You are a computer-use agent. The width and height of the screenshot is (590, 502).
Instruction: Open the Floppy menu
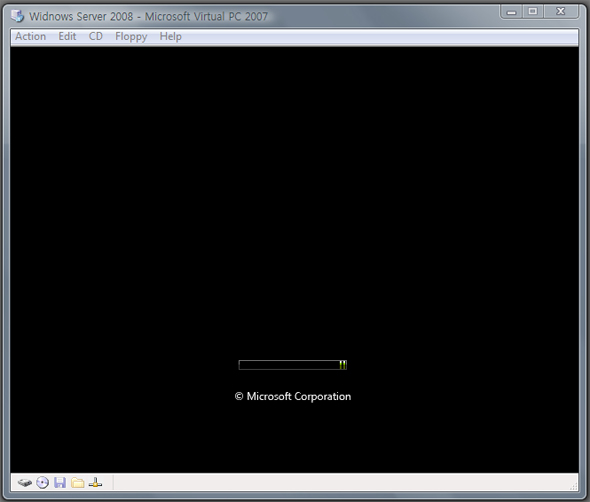click(131, 37)
